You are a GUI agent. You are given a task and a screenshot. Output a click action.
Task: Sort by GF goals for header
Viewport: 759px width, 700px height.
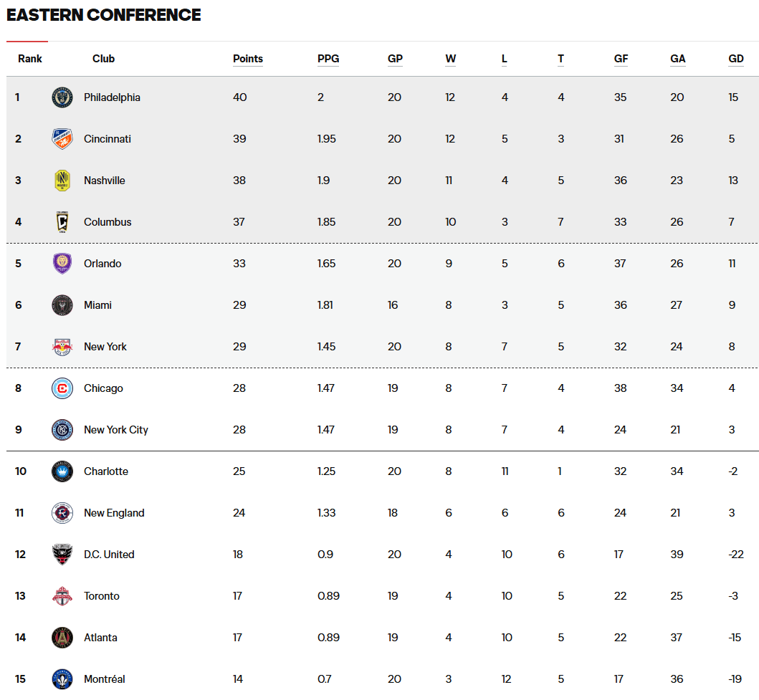(621, 59)
